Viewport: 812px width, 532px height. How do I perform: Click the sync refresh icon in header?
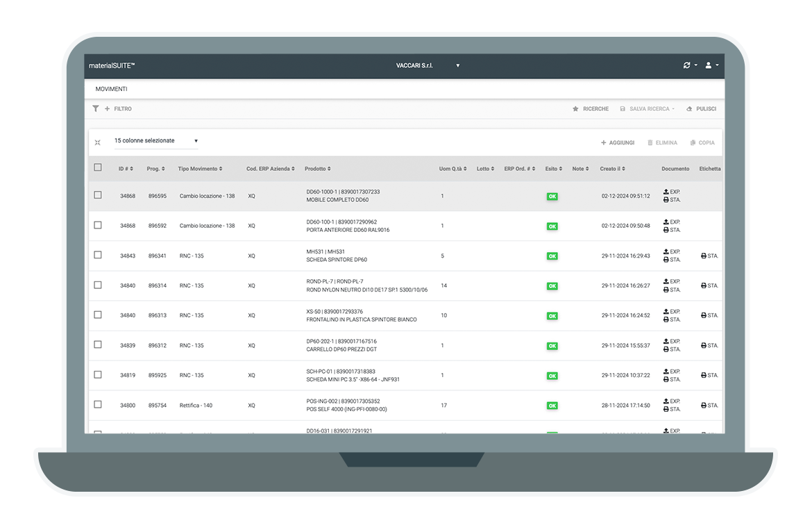687,65
